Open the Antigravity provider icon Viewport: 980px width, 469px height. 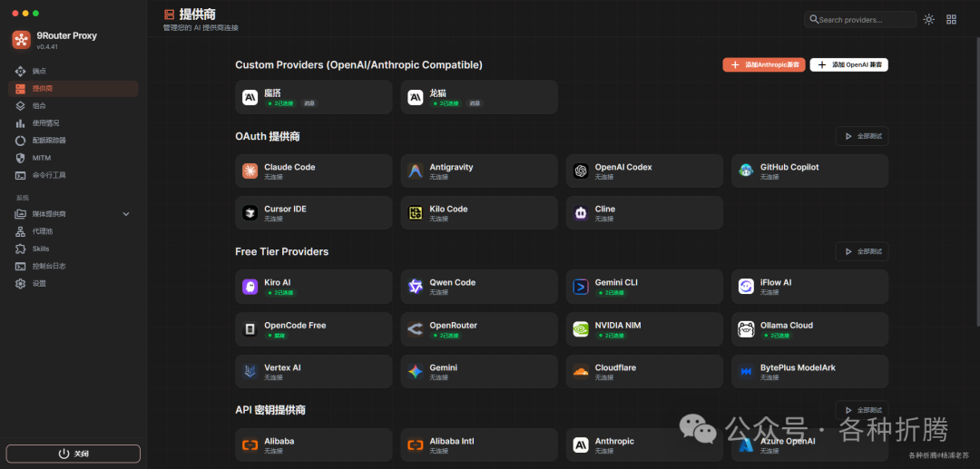[415, 171]
